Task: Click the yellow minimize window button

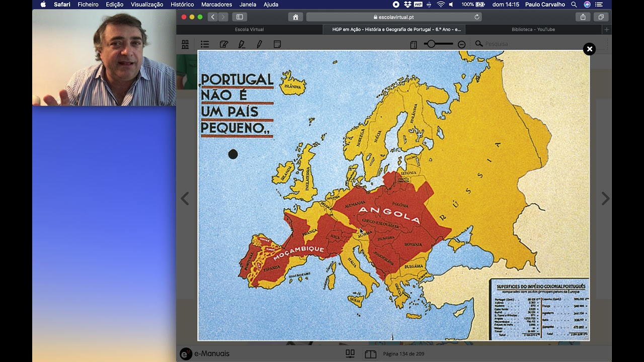Action: (x=192, y=17)
